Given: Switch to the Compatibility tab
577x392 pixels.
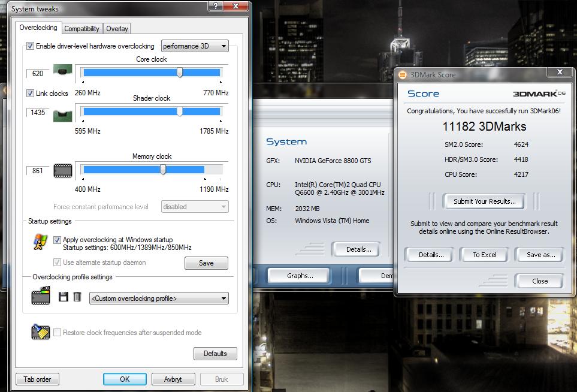Looking at the screenshot, I should tap(81, 29).
